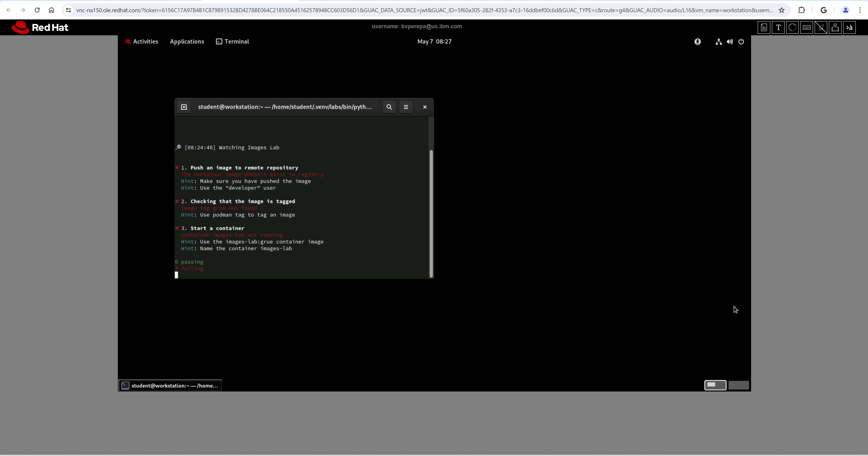
Task: Open the accessibility menu in the top bar
Action: 697,41
